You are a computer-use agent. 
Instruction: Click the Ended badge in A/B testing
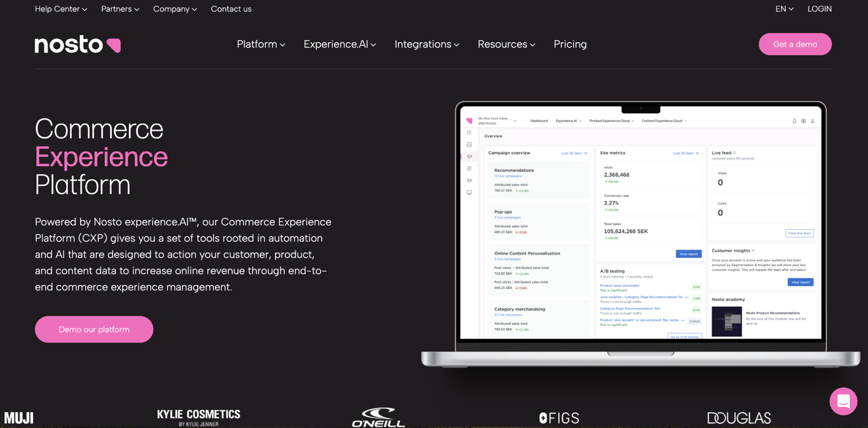click(x=695, y=321)
